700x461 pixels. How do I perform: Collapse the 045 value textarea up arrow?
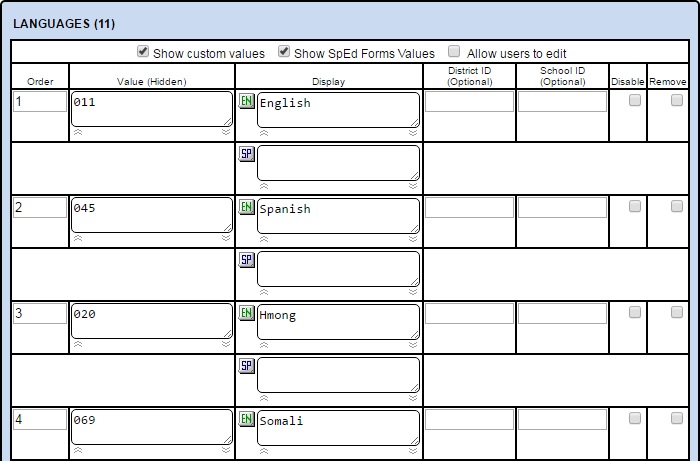78,238
